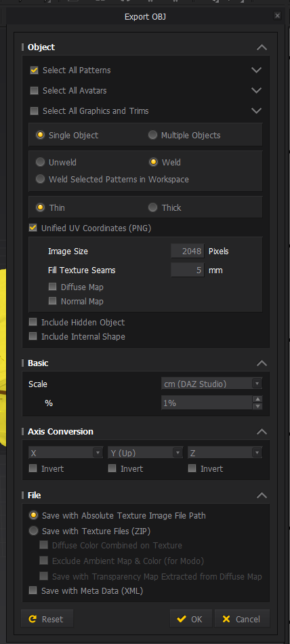Open the Y (Up) axis dropdown
The image size is (290, 644).
coord(145,453)
